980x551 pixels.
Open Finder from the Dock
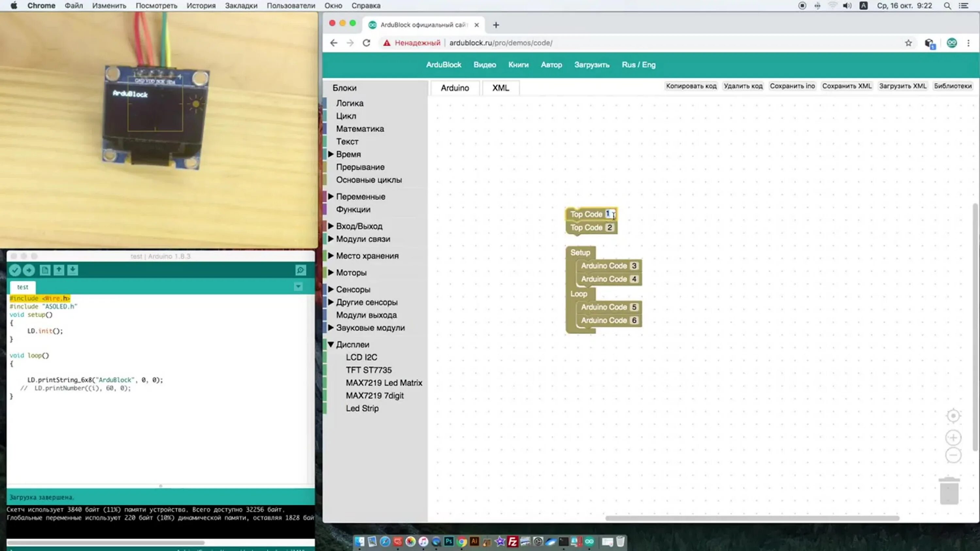point(360,542)
